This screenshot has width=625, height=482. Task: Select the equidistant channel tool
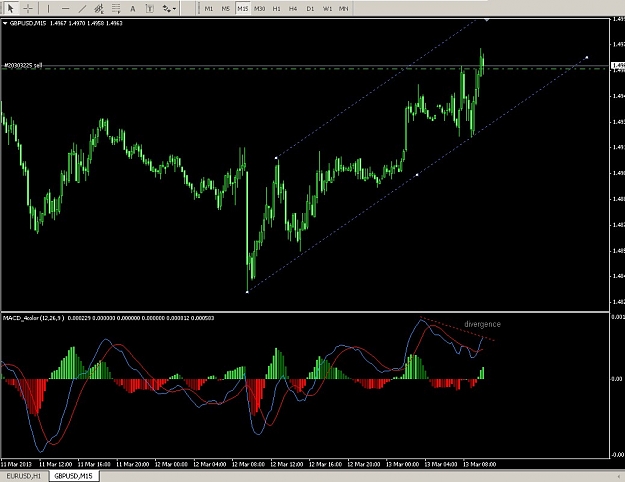point(99,8)
